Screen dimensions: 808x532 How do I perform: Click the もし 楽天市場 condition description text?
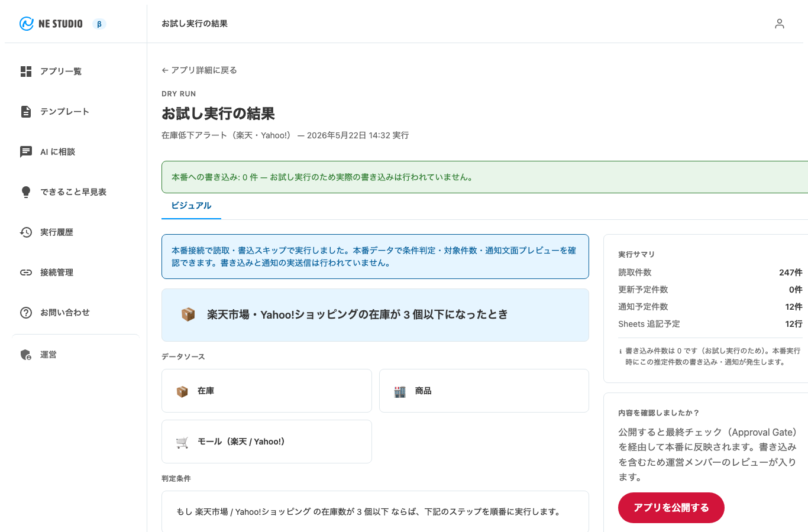(369, 512)
